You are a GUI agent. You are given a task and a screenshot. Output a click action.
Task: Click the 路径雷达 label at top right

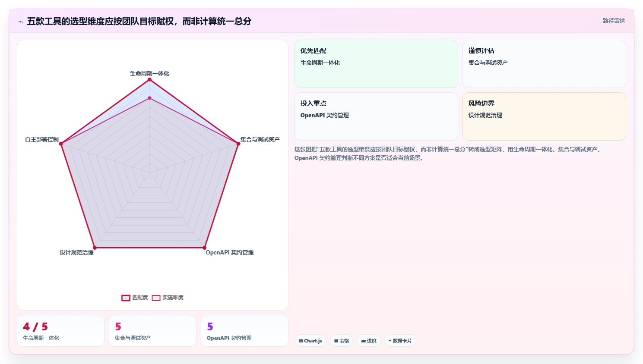tap(614, 21)
